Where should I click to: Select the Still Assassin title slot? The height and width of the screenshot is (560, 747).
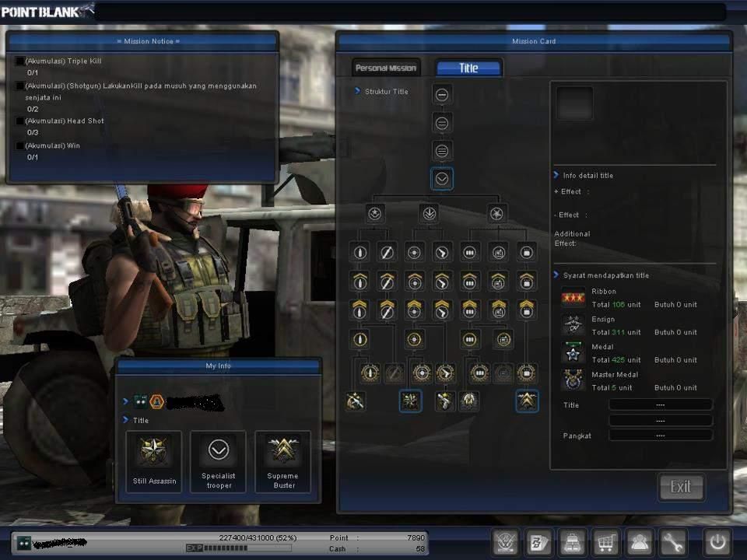(154, 461)
